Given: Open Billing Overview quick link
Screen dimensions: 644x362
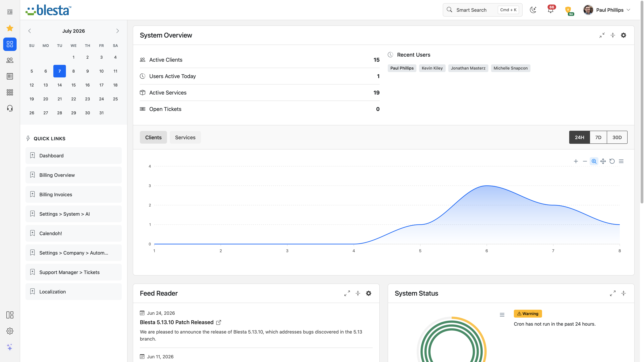Looking at the screenshot, I should pyautogui.click(x=73, y=175).
